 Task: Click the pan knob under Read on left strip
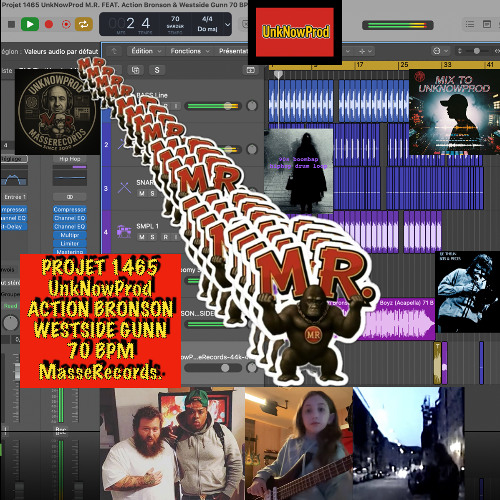(x=10, y=323)
